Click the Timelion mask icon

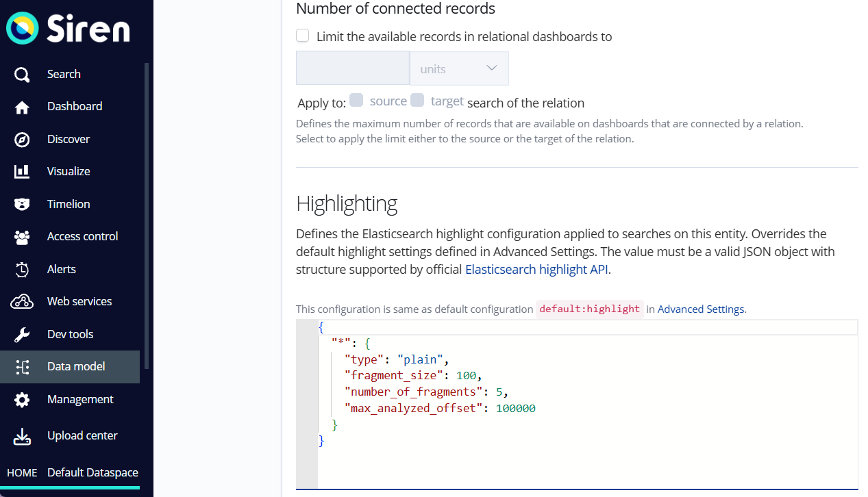point(22,204)
